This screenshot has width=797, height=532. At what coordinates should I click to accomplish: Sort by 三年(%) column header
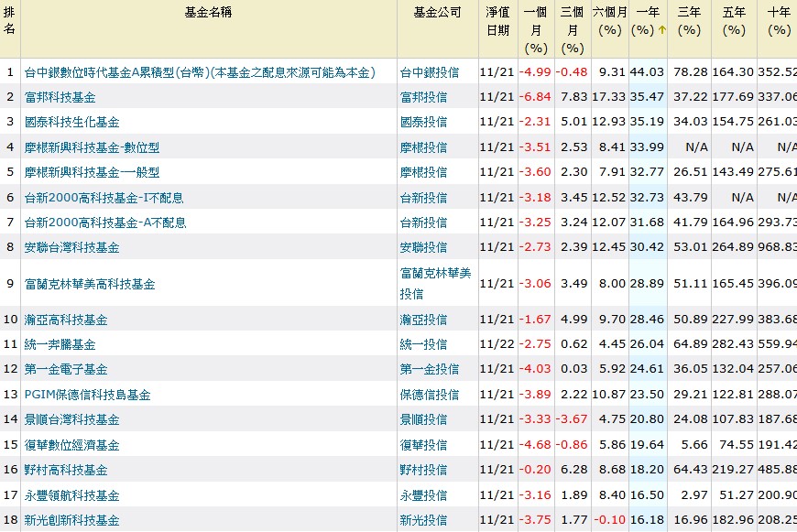(689, 21)
